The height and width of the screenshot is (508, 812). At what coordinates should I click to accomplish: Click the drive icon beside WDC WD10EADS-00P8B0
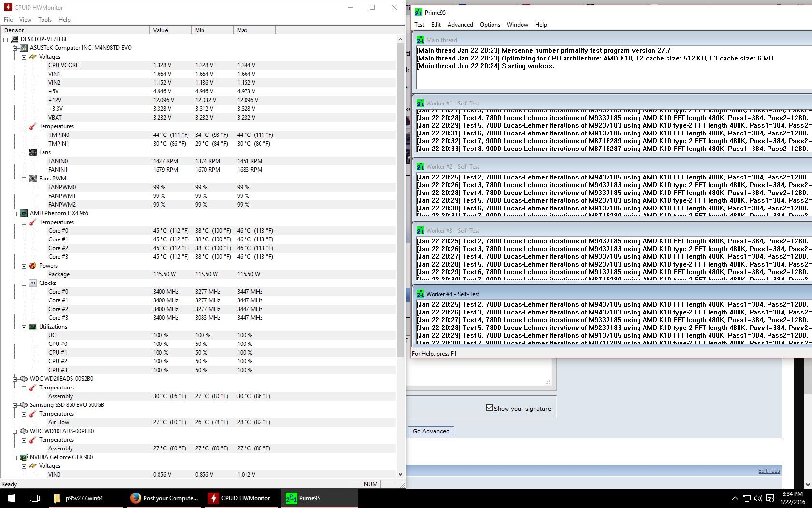tap(23, 431)
